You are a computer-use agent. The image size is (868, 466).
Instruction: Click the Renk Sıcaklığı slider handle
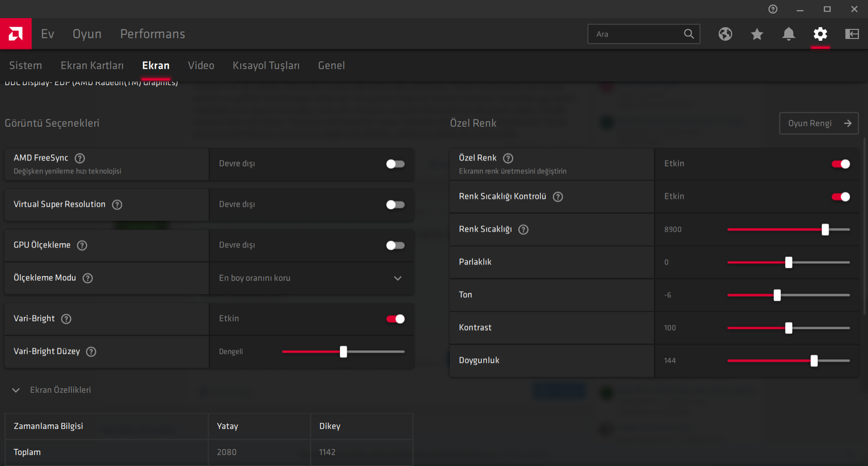tap(825, 229)
